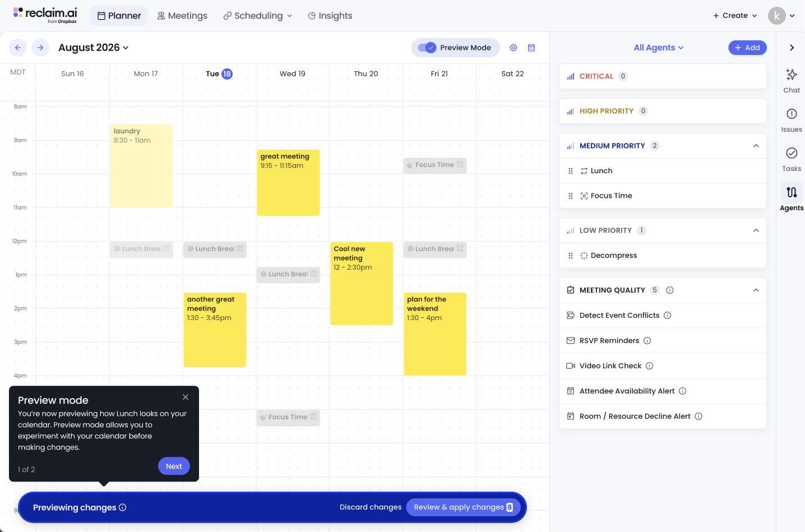Click the Add agent button

(747, 48)
